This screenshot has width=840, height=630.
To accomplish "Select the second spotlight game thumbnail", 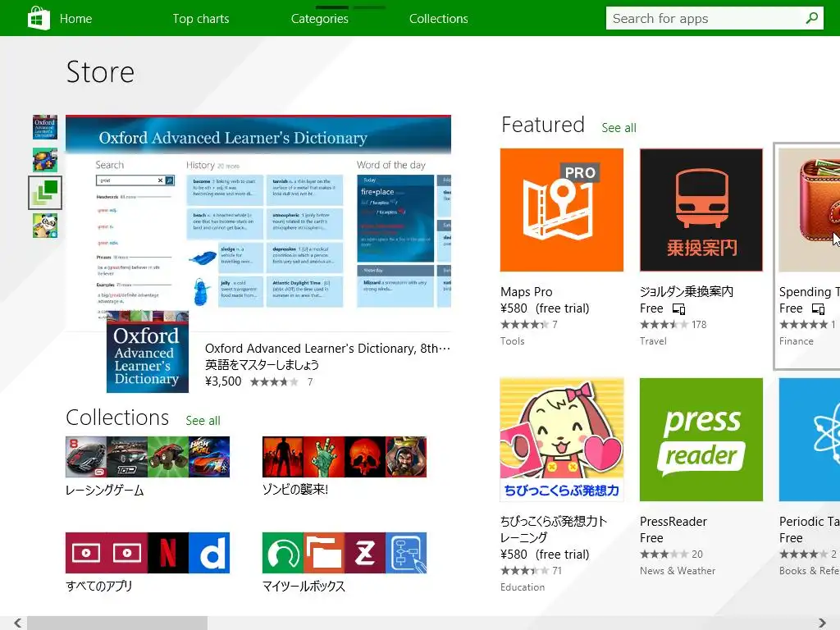I will pos(45,160).
